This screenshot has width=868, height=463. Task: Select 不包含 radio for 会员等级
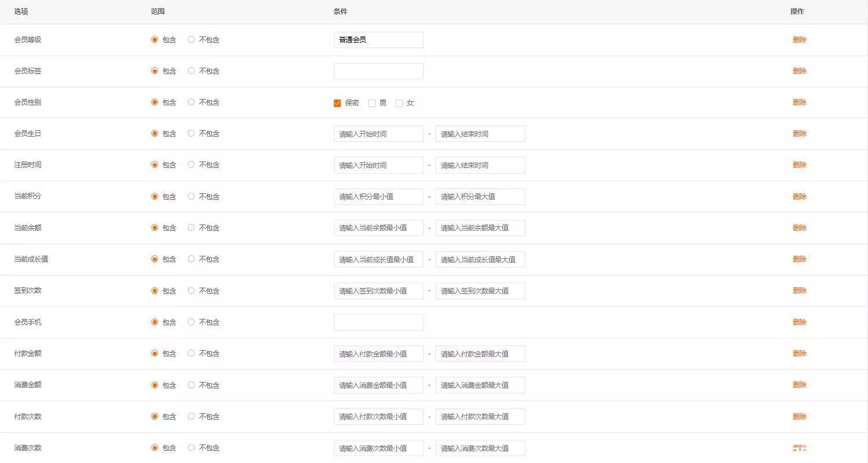192,40
